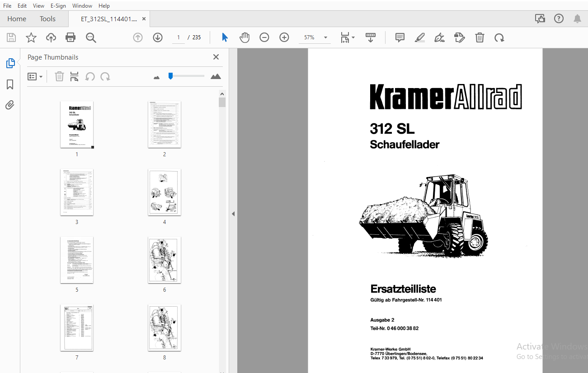Click the page number input field
Image resolution: width=588 pixels, height=373 pixels.
pyautogui.click(x=178, y=37)
